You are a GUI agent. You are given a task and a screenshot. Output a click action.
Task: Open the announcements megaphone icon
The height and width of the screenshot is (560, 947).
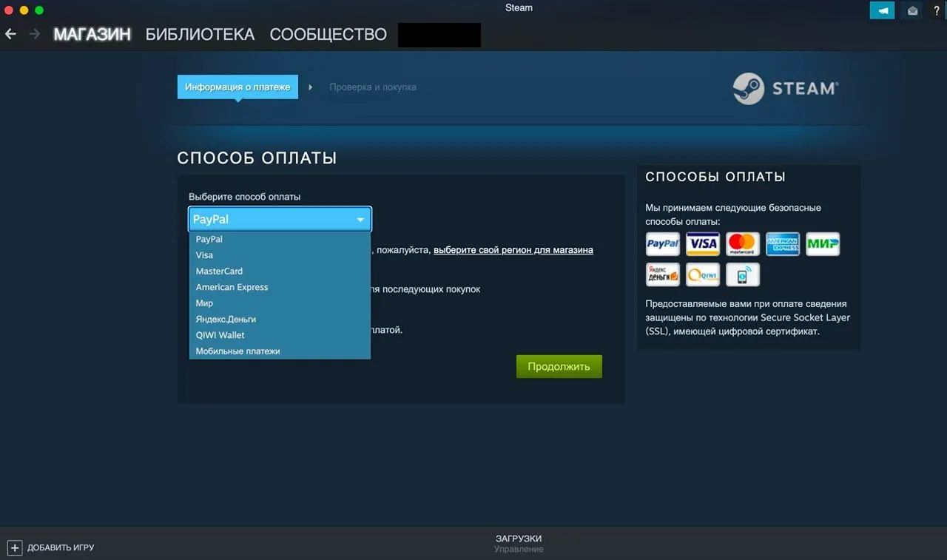click(882, 10)
